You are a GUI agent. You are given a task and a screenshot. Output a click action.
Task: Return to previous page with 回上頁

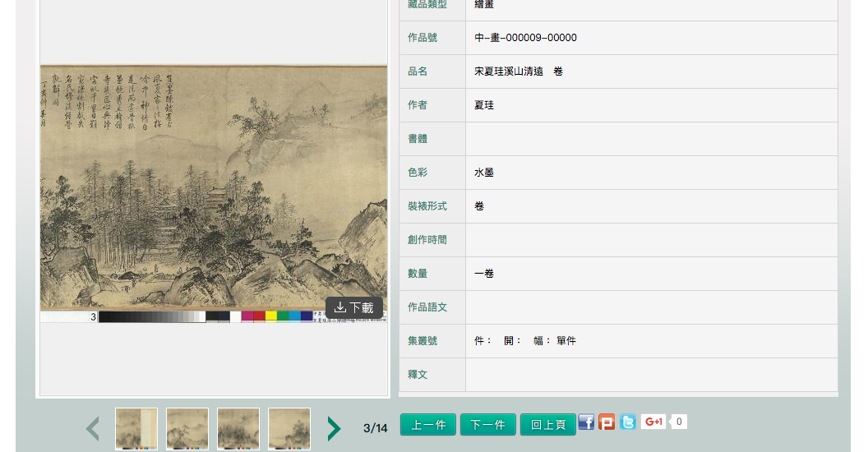pos(548,424)
